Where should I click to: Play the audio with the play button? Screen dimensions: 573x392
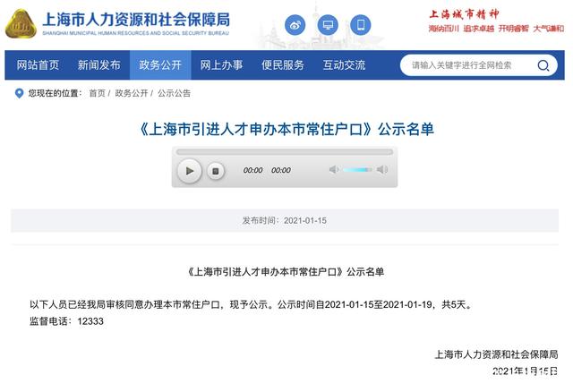tap(189, 171)
